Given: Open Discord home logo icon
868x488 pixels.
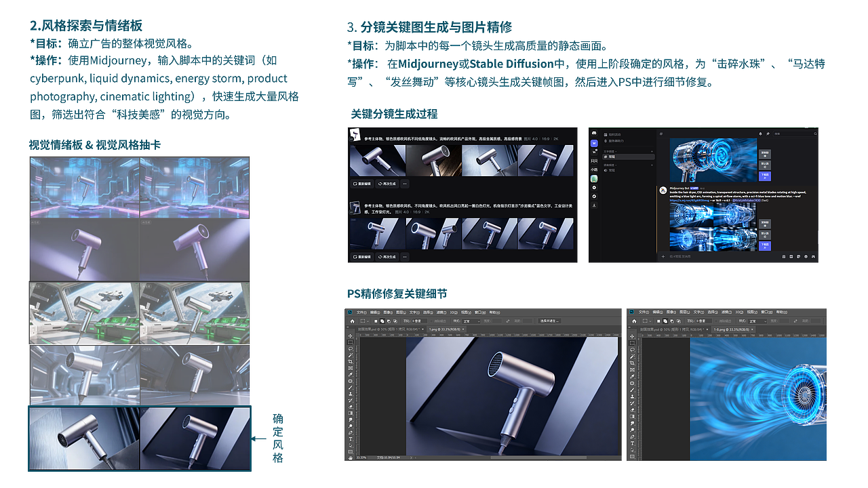Looking at the screenshot, I should [x=594, y=133].
